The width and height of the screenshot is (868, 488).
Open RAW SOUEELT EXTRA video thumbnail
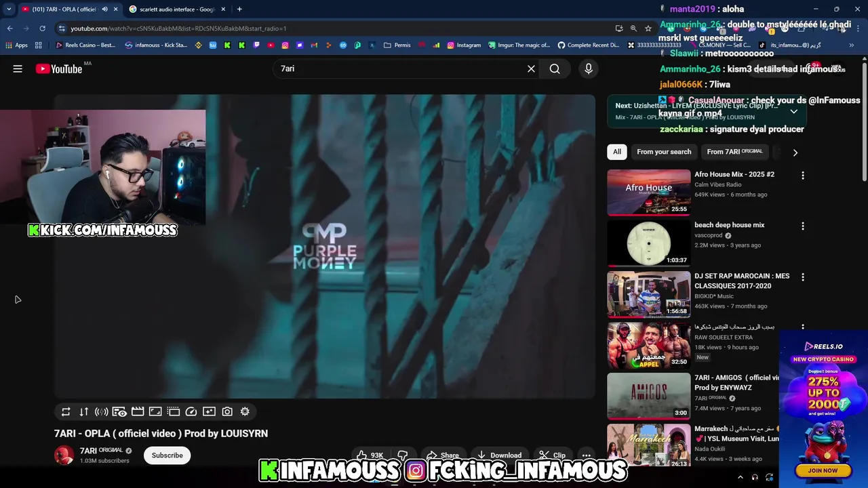pyautogui.click(x=649, y=345)
